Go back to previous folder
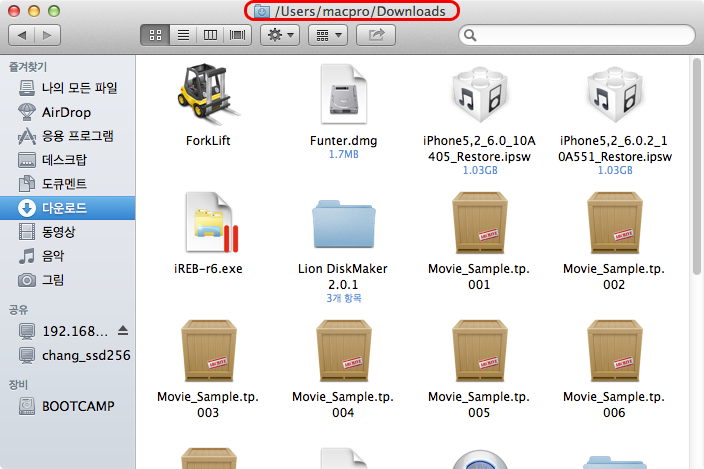This screenshot has height=469, width=704. point(22,35)
